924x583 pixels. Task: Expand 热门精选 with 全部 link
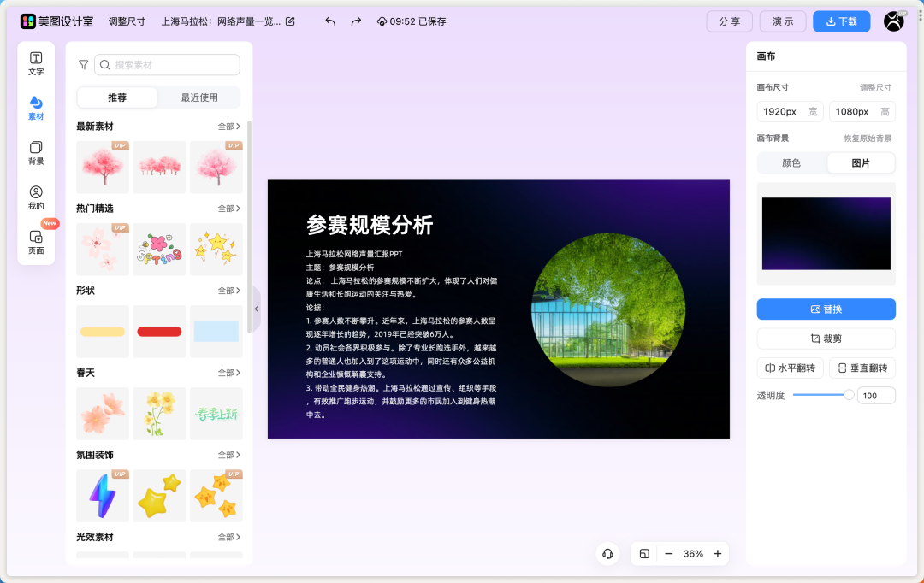coord(229,209)
